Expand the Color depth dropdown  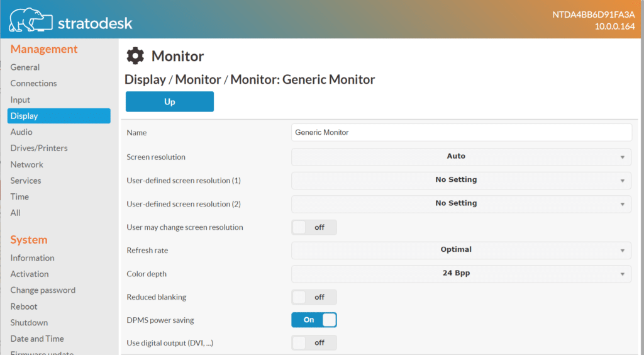[x=461, y=274]
